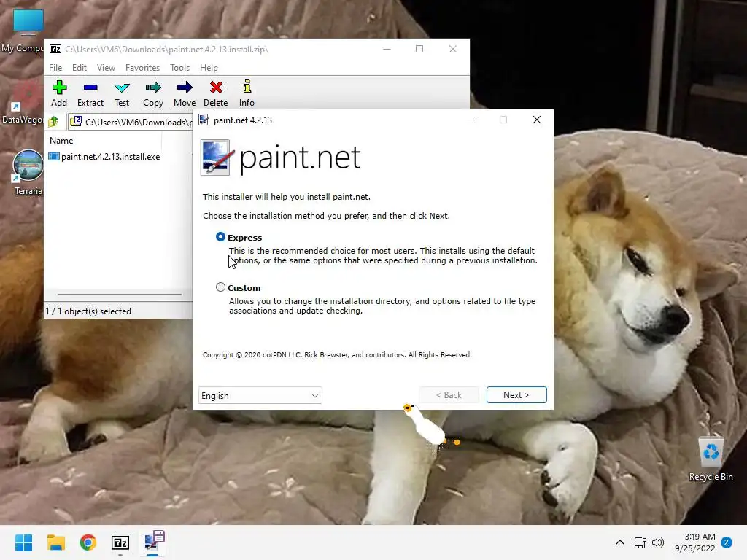Open the Tools menu in 7-Zip
This screenshot has width=747, height=560.
click(179, 68)
